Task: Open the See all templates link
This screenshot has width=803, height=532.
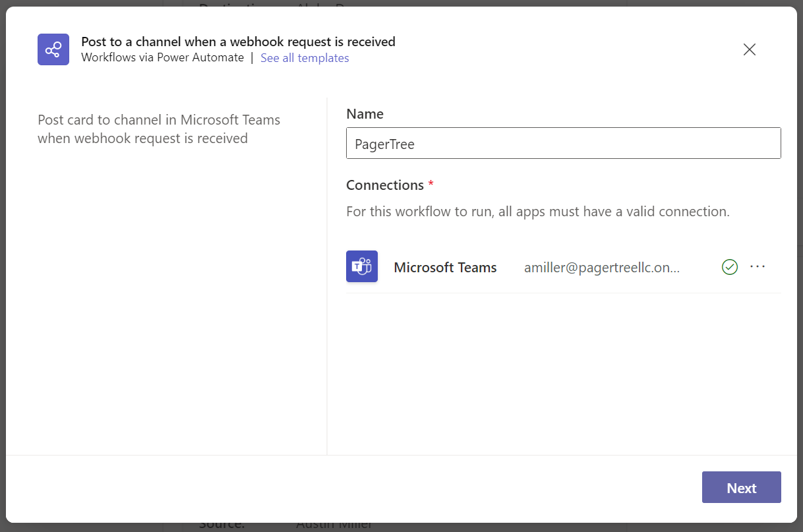Action: 305,58
